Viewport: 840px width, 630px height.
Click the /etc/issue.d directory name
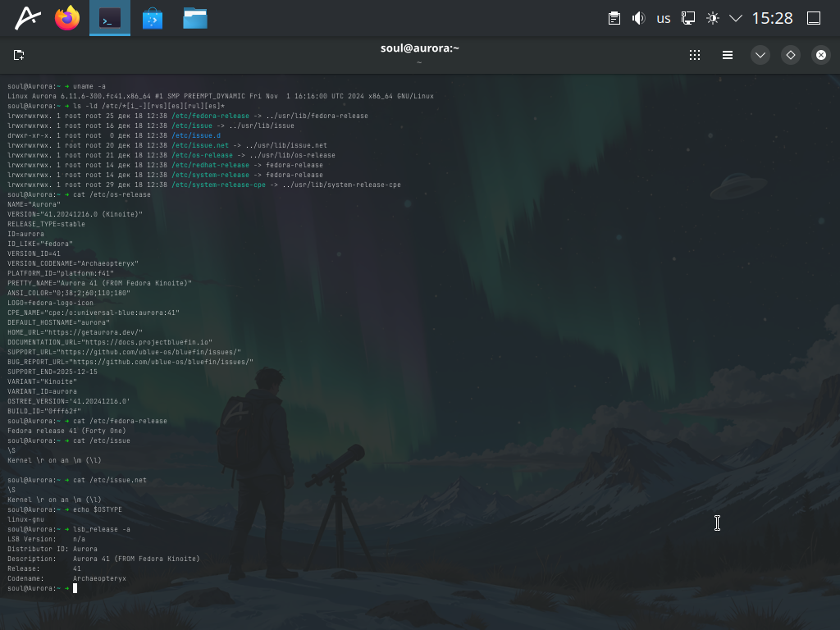(x=196, y=135)
